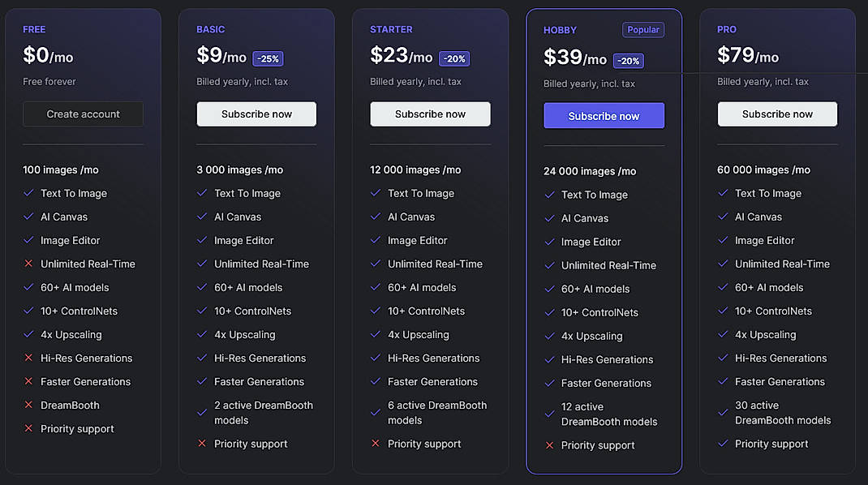The width and height of the screenshot is (868, 485).
Task: Click the checkmark next to Text To Image in Basic
Action: [202, 193]
